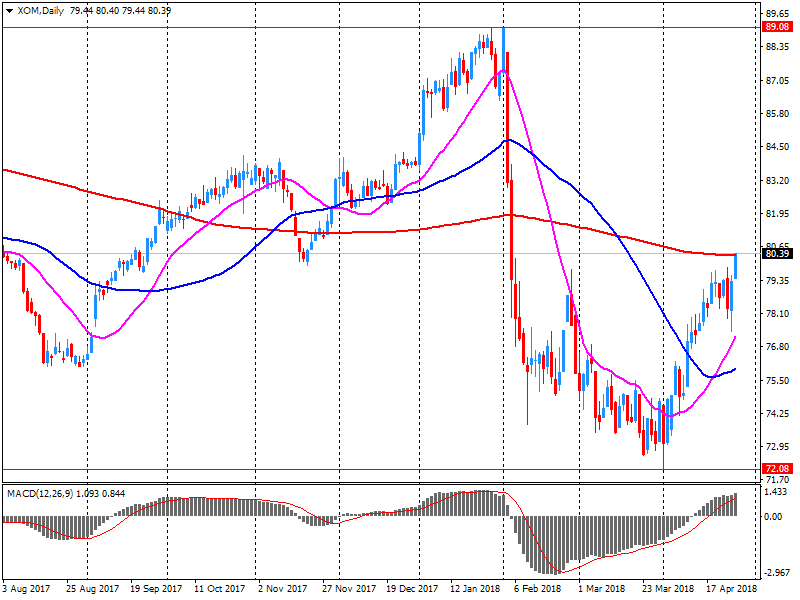Click the MACD scale value 1.433
The width and height of the screenshot is (800, 600).
775,492
